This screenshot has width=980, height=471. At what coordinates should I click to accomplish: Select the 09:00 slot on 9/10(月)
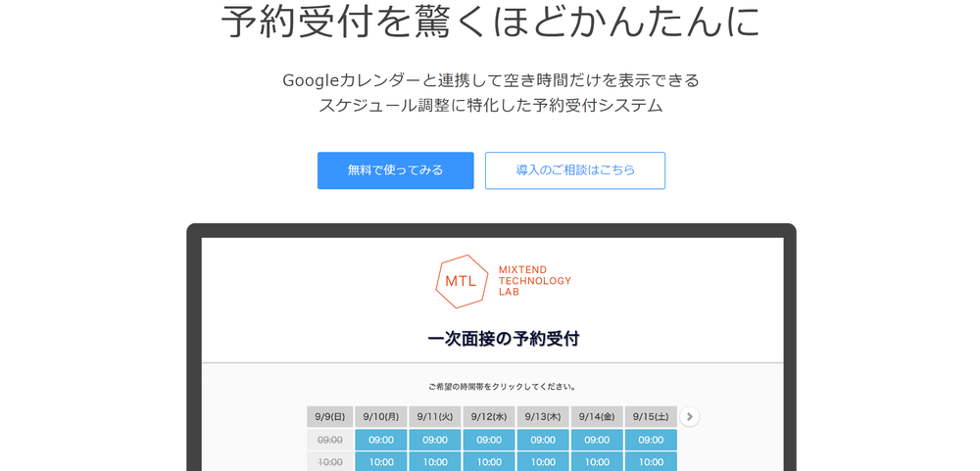pyautogui.click(x=381, y=440)
